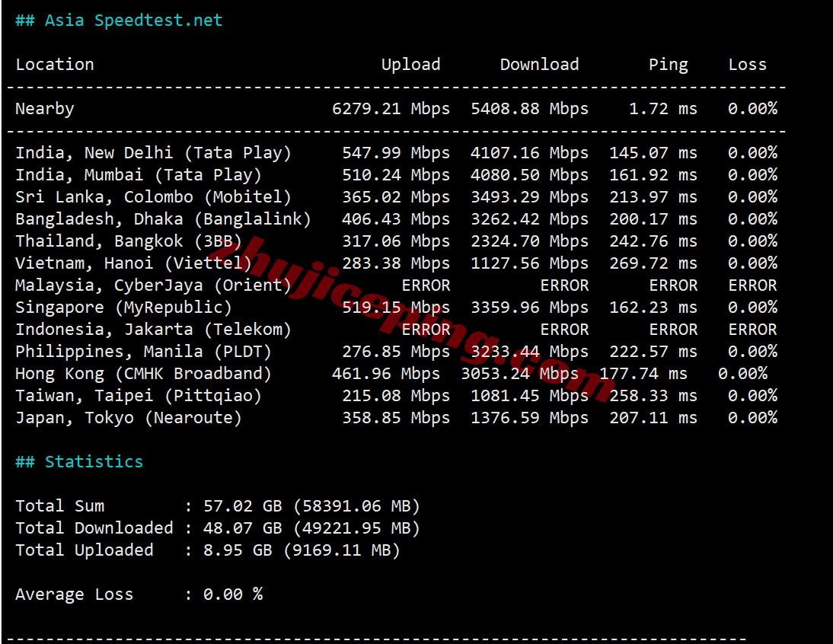The width and height of the screenshot is (833, 644).
Task: Click India, New Delhi (Tata Play) row
Action: click(x=153, y=153)
